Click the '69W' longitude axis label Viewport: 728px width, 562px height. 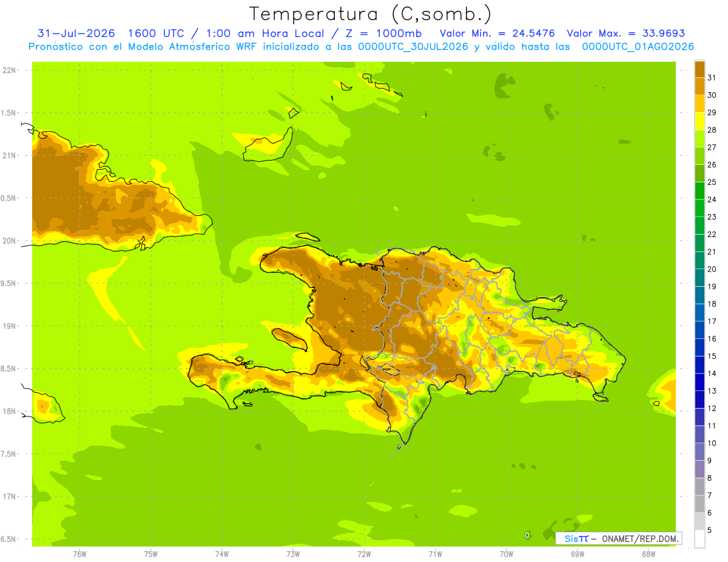tap(578, 554)
